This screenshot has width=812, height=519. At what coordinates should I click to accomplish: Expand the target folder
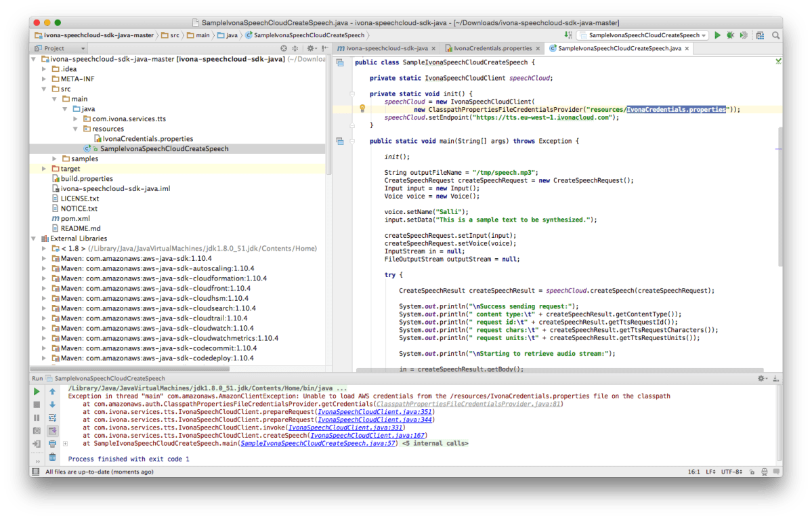(x=44, y=169)
